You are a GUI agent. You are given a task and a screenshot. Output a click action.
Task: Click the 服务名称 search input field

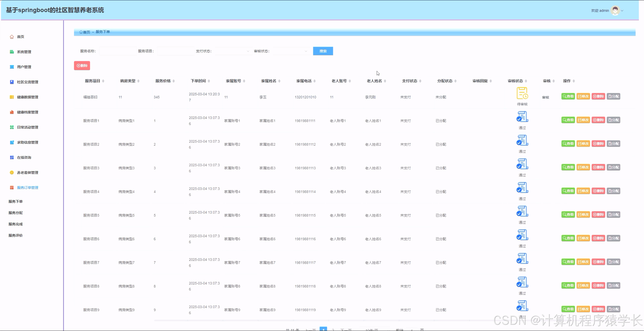[118, 51]
